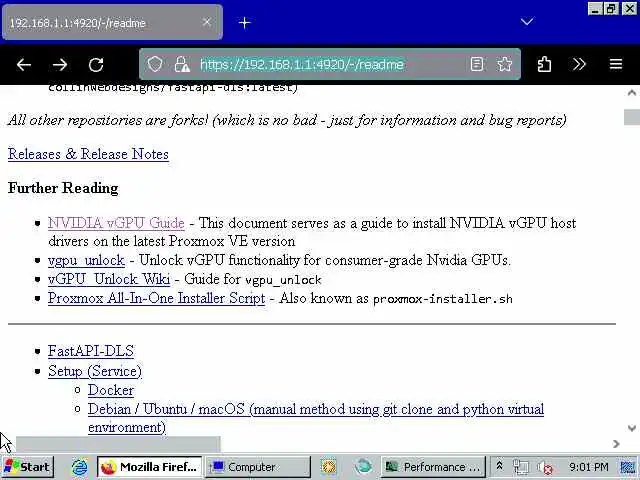Open Firefox hamburger application menu
This screenshot has width=640, height=480.
616,64
